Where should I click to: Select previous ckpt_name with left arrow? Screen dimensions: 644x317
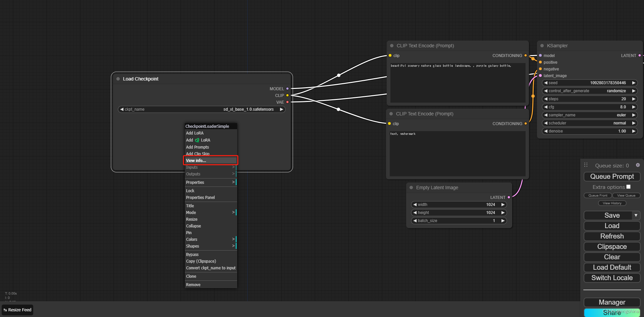point(122,109)
